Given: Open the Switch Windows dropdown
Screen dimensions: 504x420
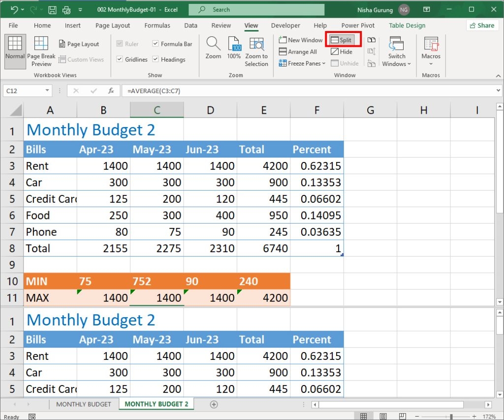Looking at the screenshot, I should (396, 52).
